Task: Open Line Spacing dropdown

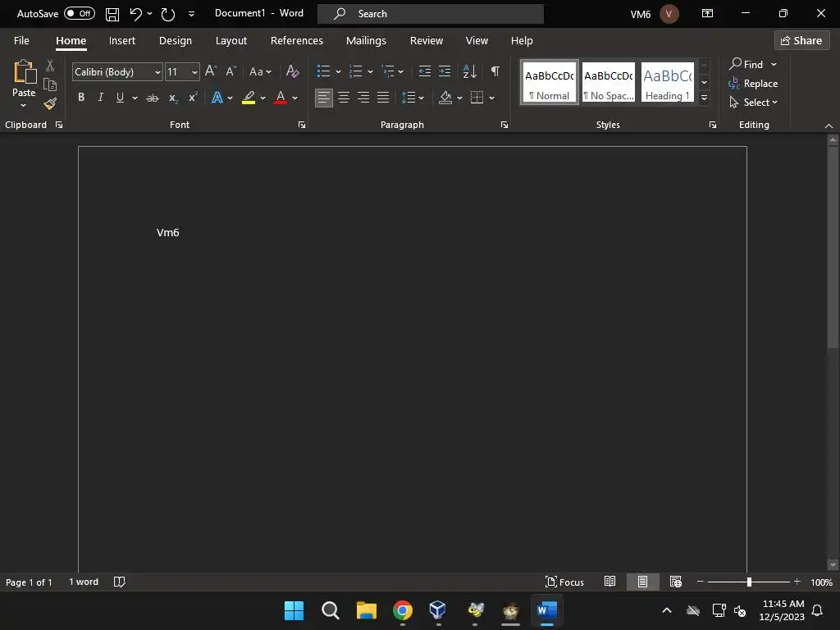Action: click(413, 98)
